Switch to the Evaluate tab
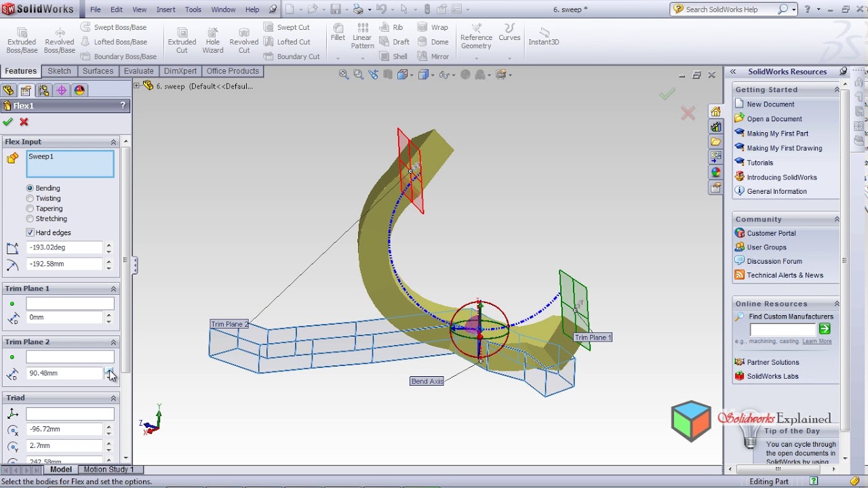Viewport: 868px width, 488px height. [138, 71]
